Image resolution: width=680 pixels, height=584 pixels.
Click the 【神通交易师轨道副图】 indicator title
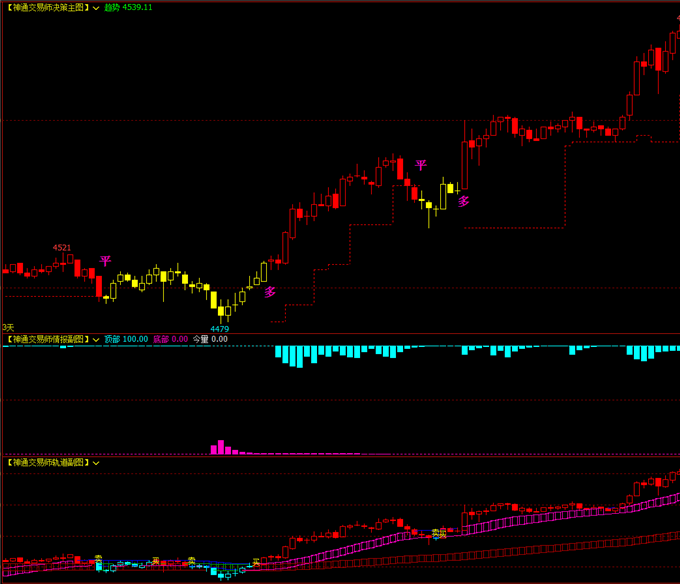pyautogui.click(x=48, y=463)
